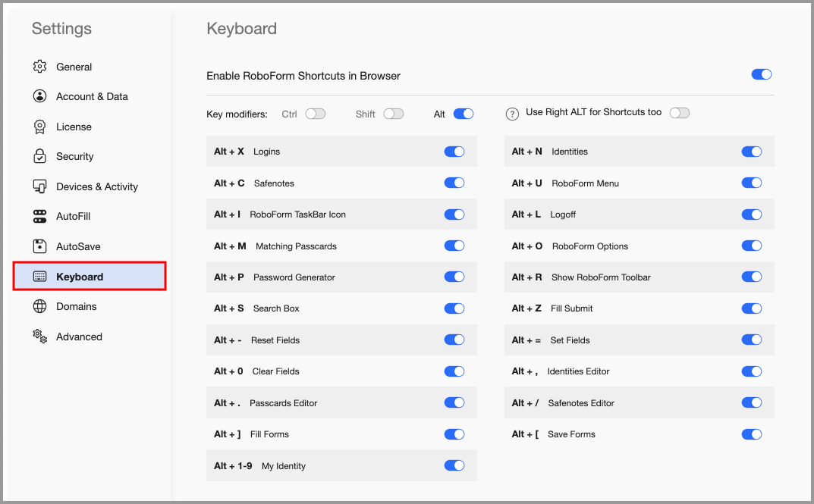Screen dimensions: 814x504
Task: Toggle the Logoff shortcut switch
Action: click(752, 214)
